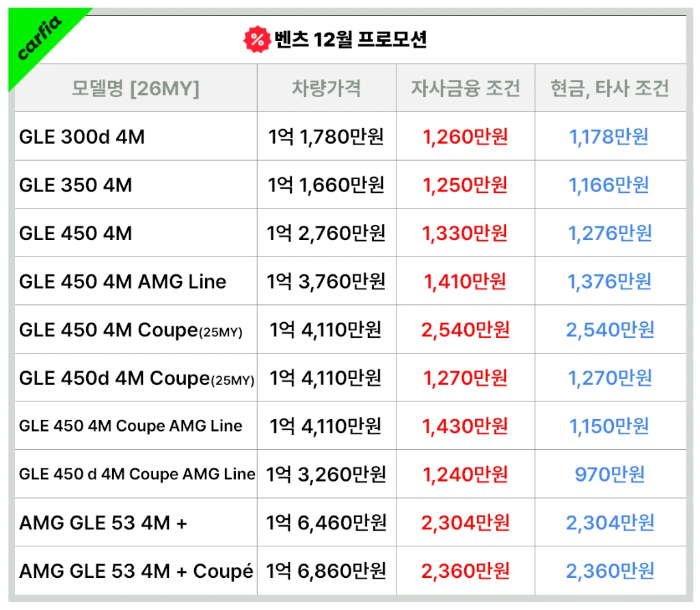Viewport: 700px width, 610px height.
Task: Click the price "1억 1,660만원"
Action: tap(326, 185)
